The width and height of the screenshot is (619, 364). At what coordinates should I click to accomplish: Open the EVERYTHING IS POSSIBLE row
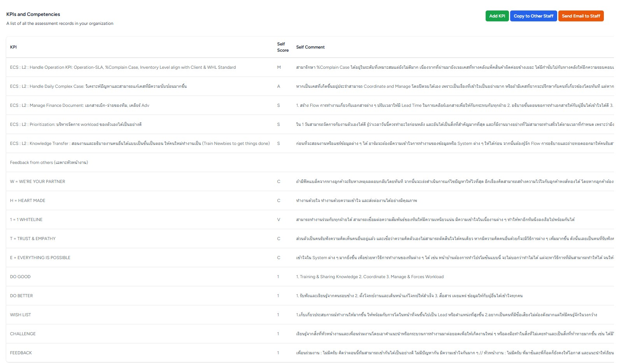[40, 258]
